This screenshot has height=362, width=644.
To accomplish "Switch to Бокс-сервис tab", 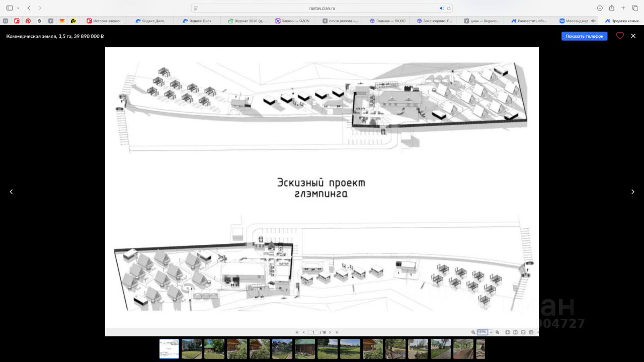I will (x=435, y=21).
